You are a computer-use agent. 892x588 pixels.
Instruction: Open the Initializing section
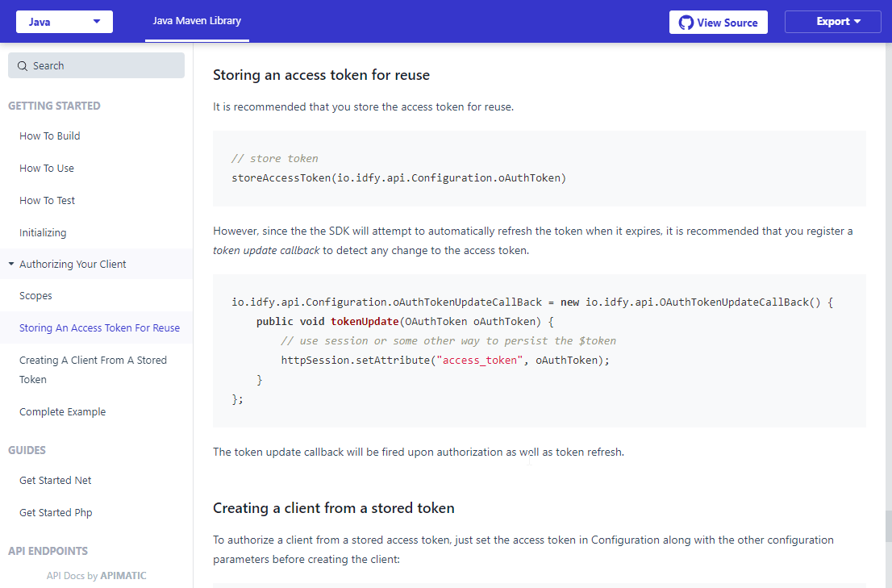click(x=44, y=232)
